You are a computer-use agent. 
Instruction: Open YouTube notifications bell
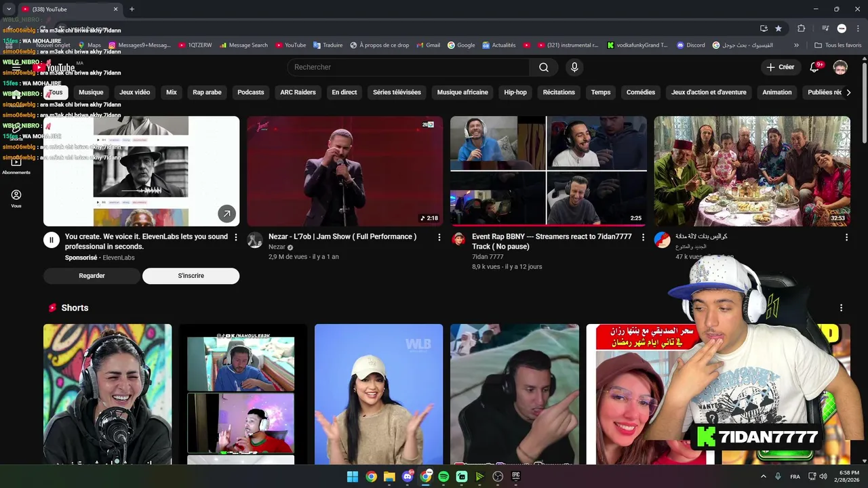point(814,67)
